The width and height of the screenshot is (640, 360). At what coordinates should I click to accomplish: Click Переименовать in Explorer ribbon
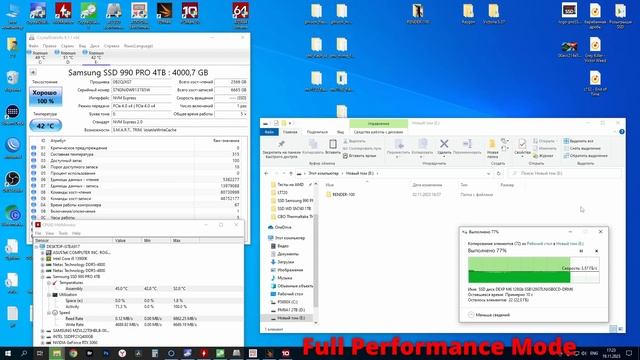[x=467, y=147]
